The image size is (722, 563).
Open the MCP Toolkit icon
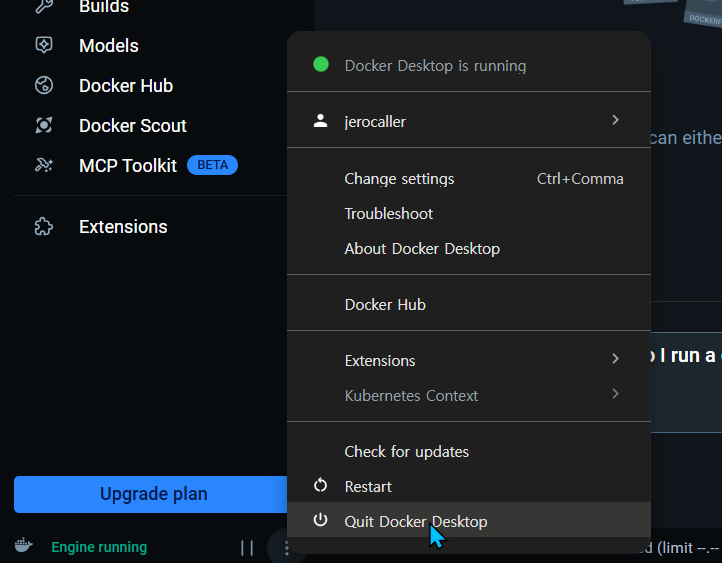[x=44, y=165]
